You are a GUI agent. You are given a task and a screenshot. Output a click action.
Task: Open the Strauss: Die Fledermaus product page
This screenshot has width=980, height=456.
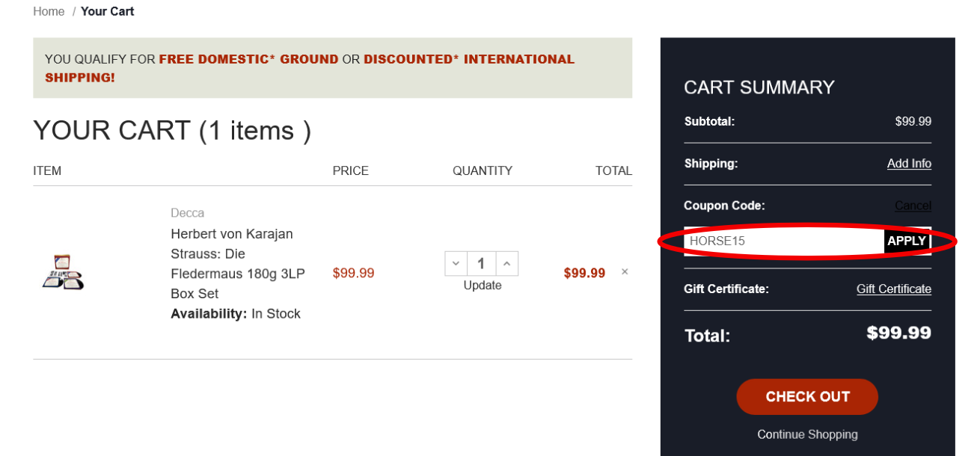(x=232, y=263)
